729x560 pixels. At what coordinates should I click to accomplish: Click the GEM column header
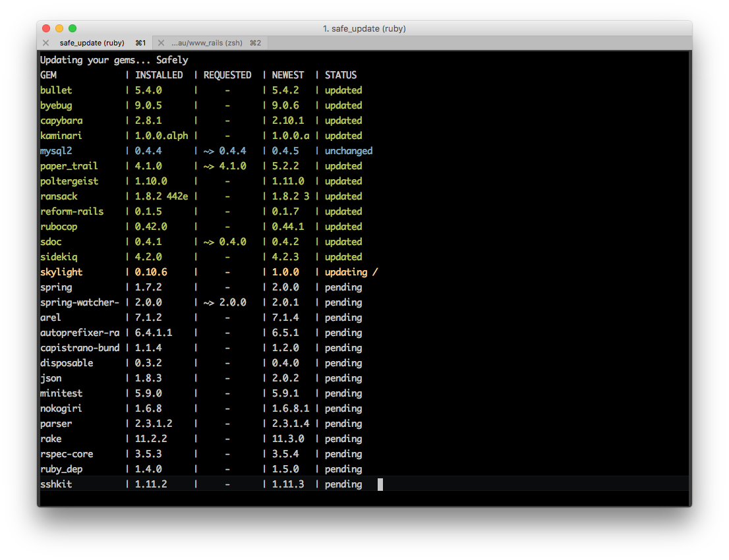[x=48, y=75]
